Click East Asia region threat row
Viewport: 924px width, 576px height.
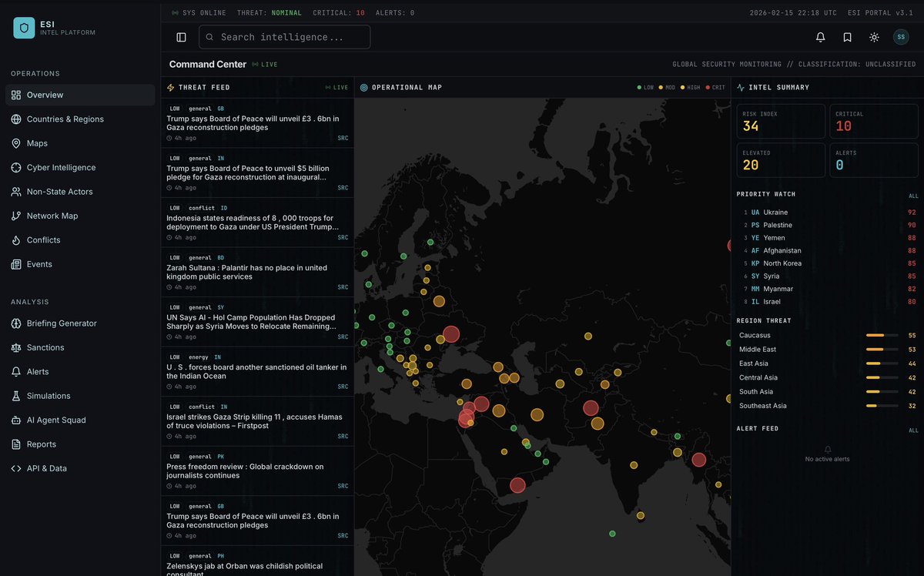pyautogui.click(x=827, y=363)
